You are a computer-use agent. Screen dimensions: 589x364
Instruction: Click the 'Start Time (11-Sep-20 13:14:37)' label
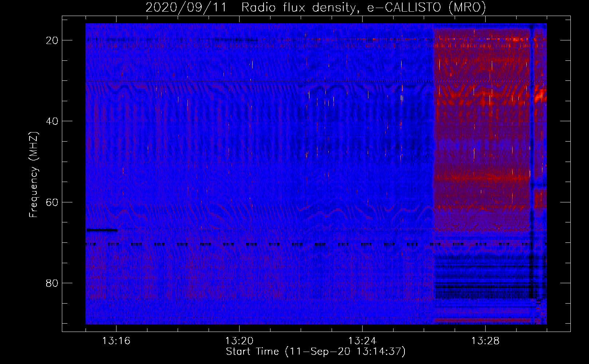[x=316, y=352]
